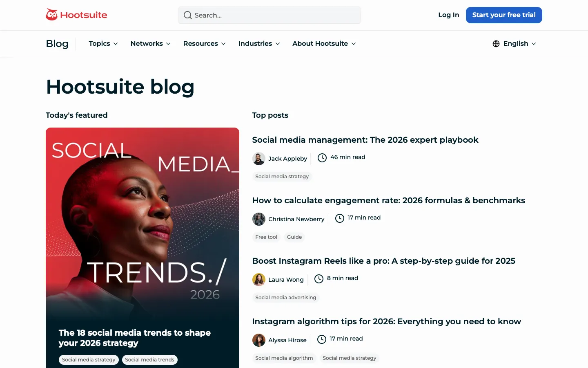This screenshot has width=588, height=368.
Task: Go to the Blog home link
Action: (57, 44)
